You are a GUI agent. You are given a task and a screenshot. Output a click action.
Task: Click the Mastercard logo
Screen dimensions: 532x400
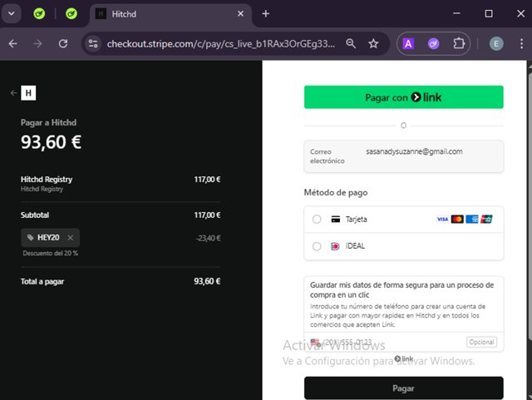point(457,220)
